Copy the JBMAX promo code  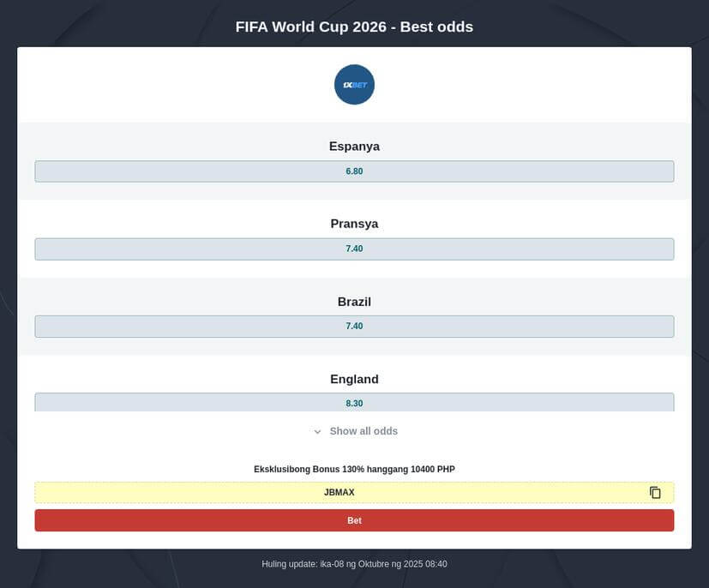tap(655, 493)
